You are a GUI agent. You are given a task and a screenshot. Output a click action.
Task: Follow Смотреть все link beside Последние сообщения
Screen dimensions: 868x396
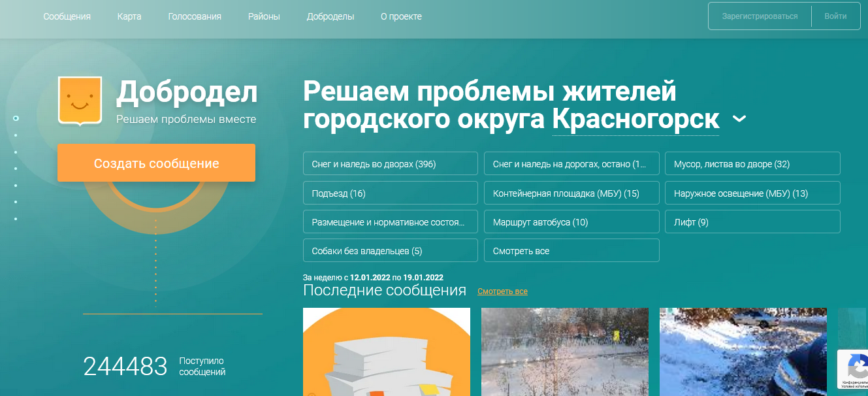click(x=502, y=291)
